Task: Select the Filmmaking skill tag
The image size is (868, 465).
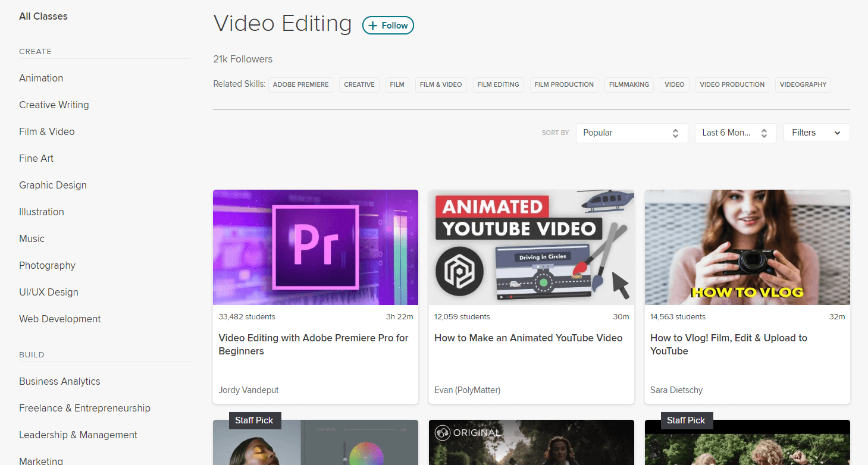Action: click(629, 84)
